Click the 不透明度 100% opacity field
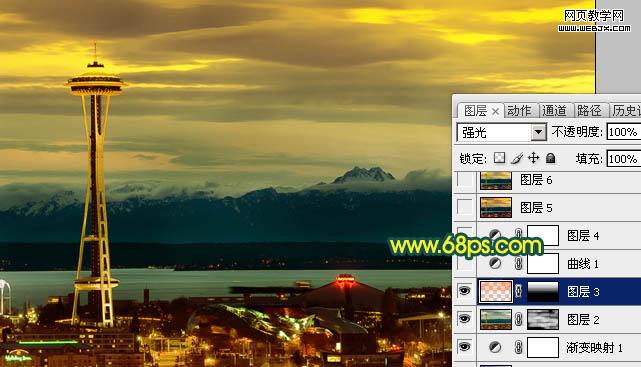This screenshot has width=641, height=367. coord(623,132)
